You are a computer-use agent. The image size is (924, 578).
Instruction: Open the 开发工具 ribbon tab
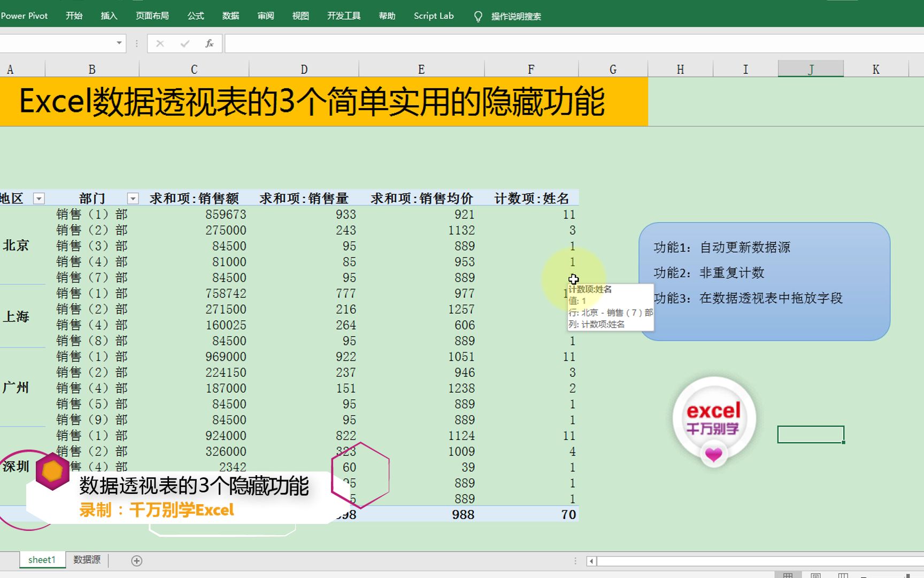coord(344,16)
